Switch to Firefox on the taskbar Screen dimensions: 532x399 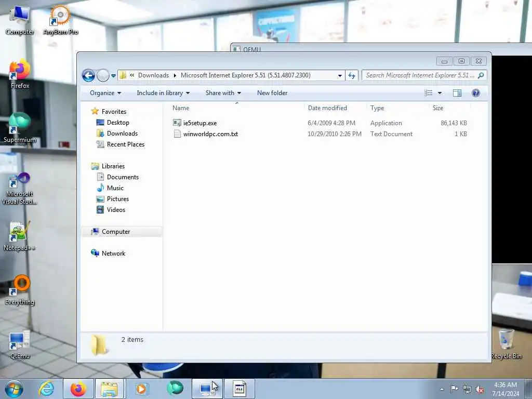[x=78, y=389]
